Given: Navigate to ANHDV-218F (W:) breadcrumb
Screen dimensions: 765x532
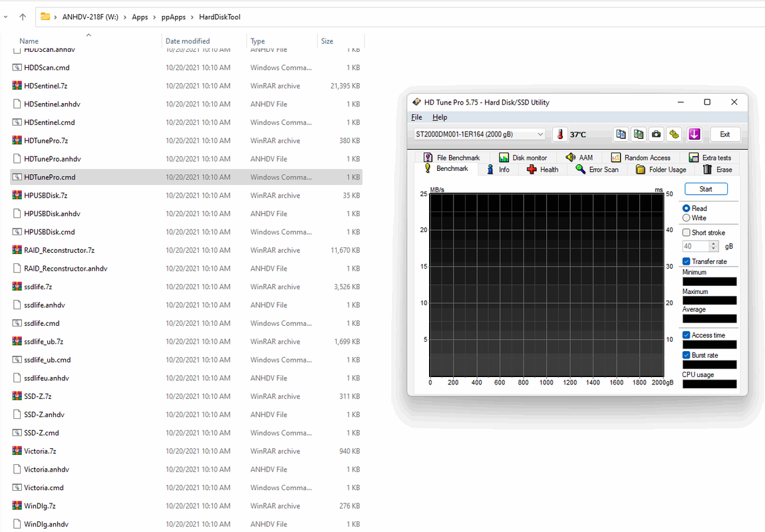Looking at the screenshot, I should click(90, 17).
